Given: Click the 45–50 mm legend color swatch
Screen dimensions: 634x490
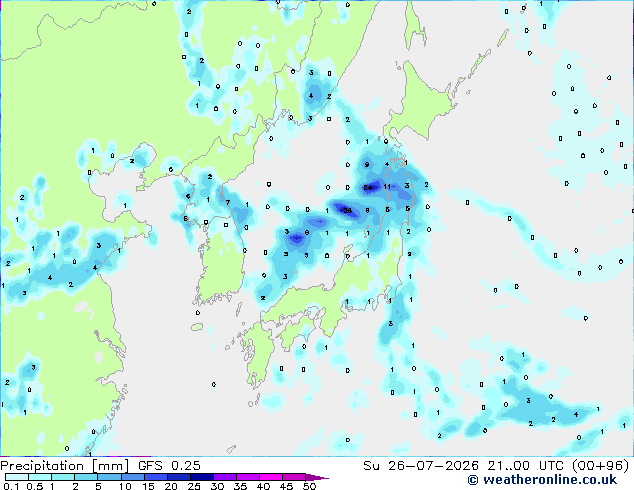Looking at the screenshot, I should 294,477.
